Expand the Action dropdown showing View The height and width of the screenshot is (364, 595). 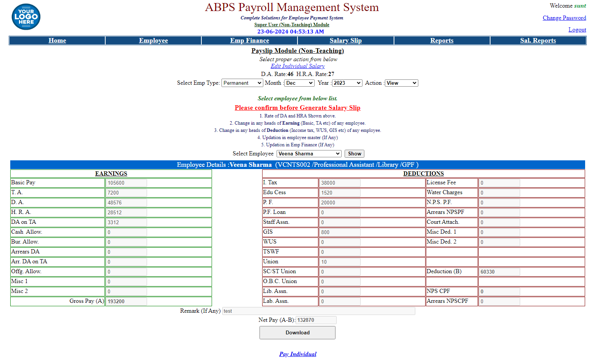[402, 83]
